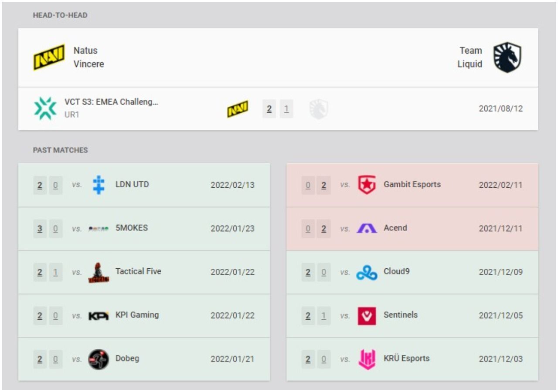This screenshot has height=392, width=558.
Task: Click the PAST MATCHES section heading
Action: tap(60, 150)
